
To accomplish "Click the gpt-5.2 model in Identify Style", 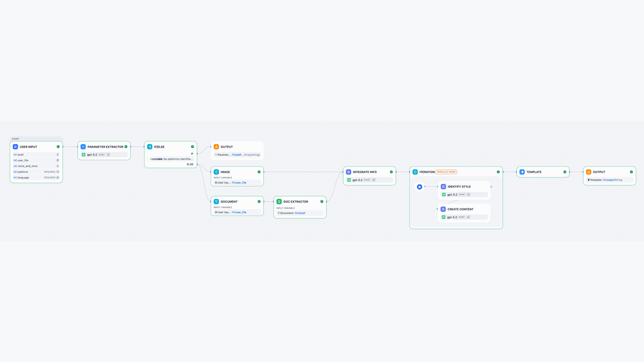I will (x=464, y=195).
